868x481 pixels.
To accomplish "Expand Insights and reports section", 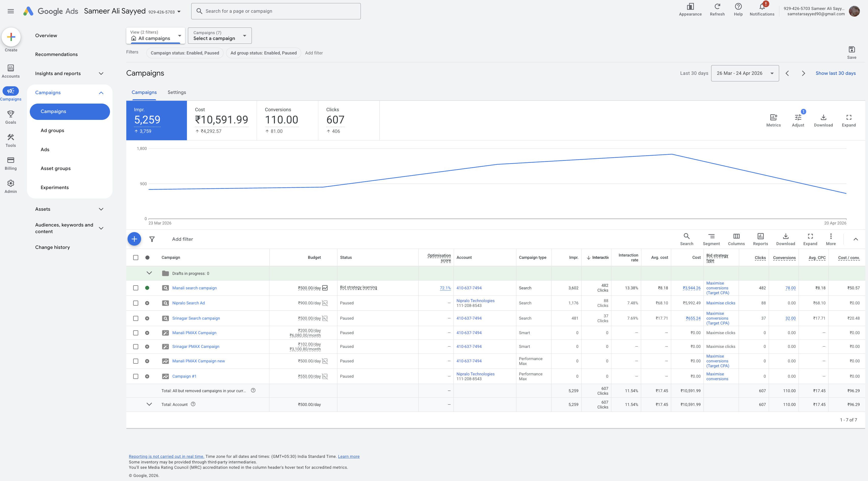I will pyautogui.click(x=101, y=74).
